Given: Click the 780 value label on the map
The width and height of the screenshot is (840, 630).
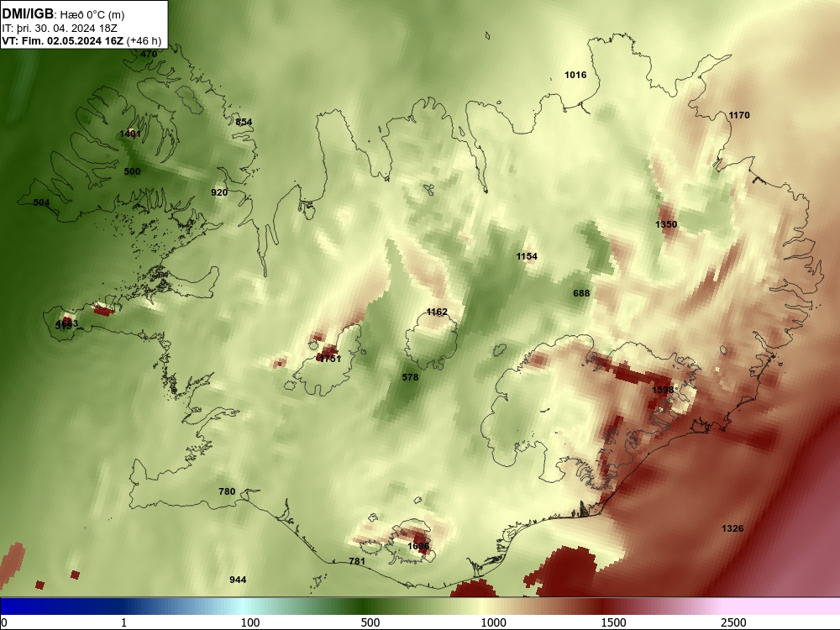Looking at the screenshot, I should [227, 491].
